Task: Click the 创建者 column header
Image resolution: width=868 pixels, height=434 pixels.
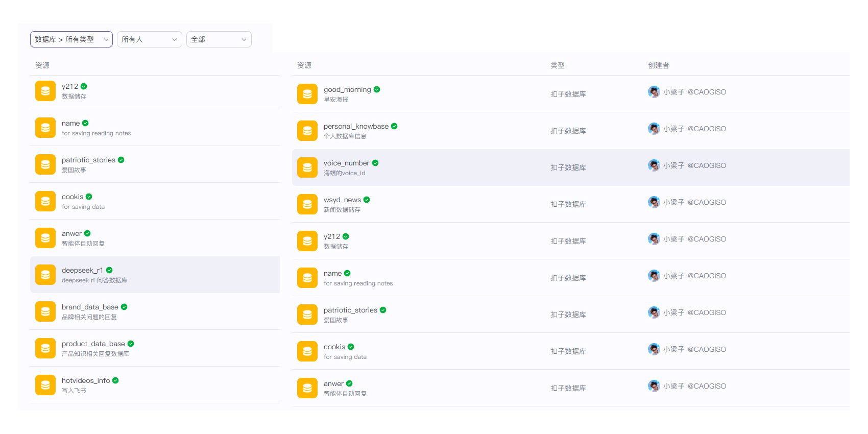Action: (x=658, y=65)
